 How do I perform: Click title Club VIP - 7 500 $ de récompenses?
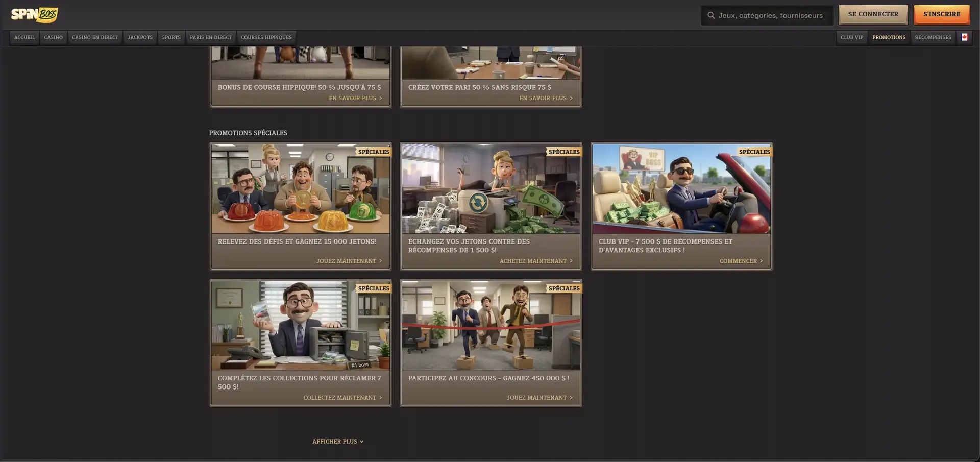[666, 246]
